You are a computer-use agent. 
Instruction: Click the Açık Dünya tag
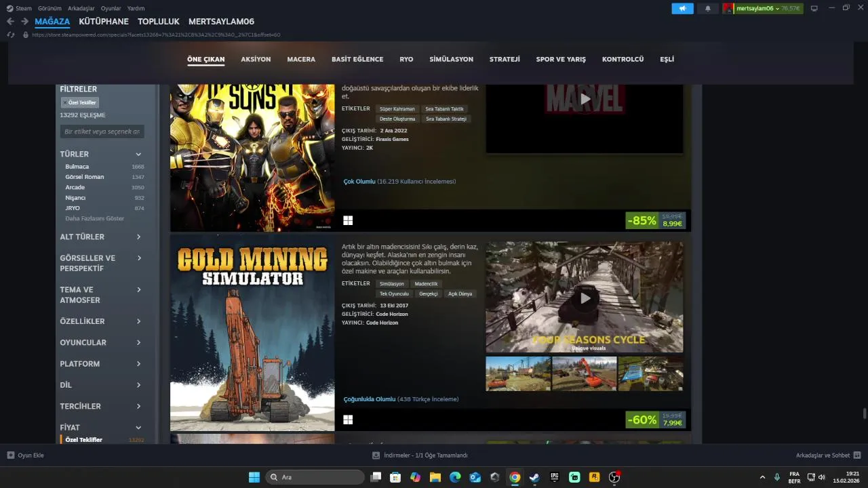point(460,294)
